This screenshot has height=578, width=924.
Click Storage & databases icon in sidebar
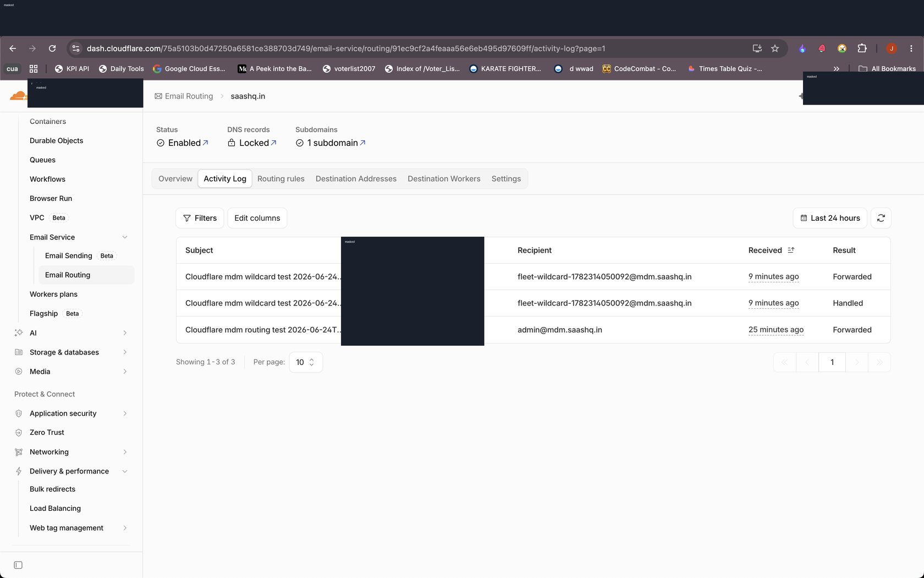[19, 352]
